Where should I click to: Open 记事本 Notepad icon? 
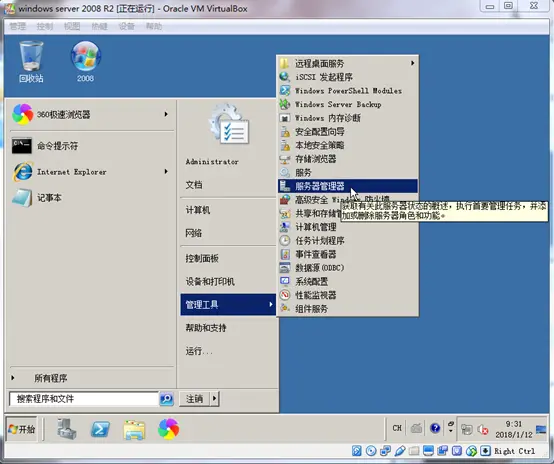[x=22, y=198]
